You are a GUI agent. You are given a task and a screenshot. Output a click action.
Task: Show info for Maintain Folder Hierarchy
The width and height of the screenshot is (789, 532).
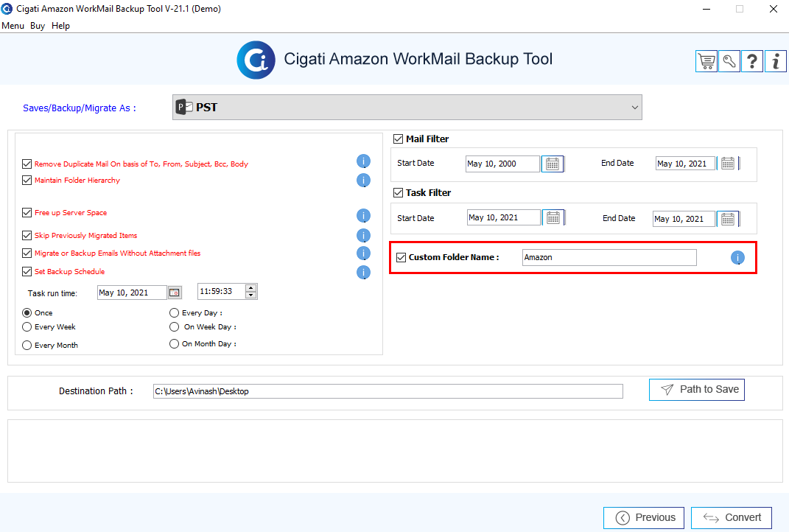point(363,181)
